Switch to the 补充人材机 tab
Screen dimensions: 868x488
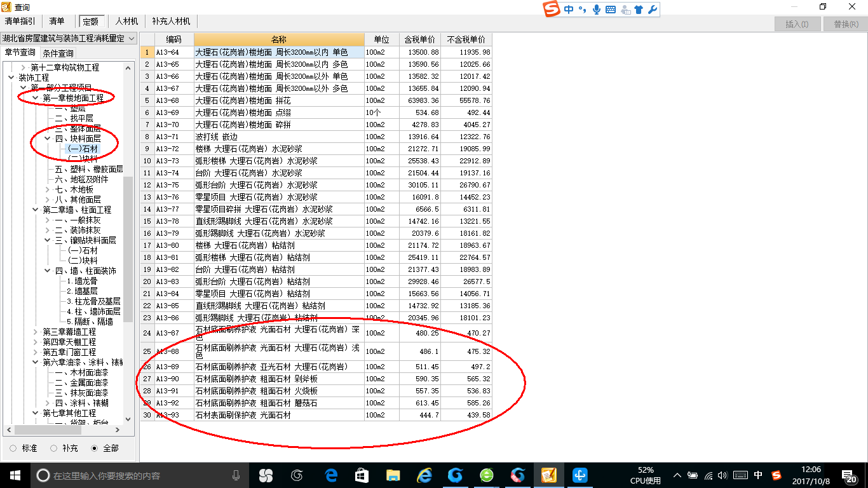click(171, 22)
